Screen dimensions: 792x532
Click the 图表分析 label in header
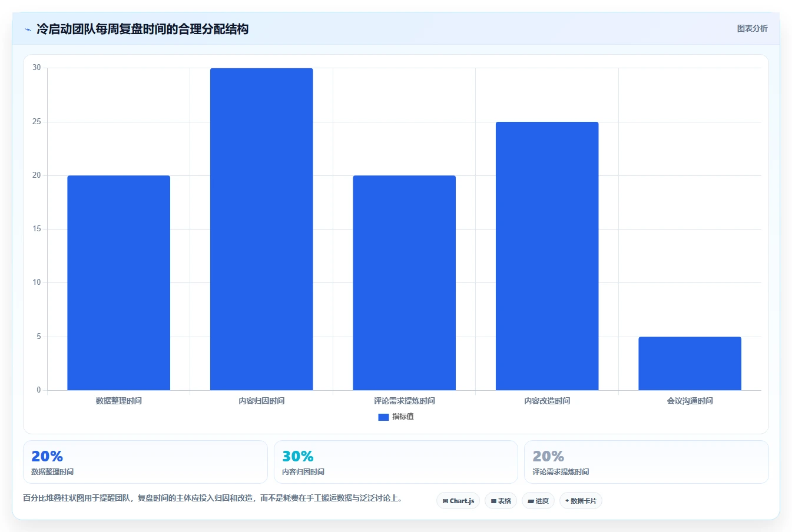752,28
